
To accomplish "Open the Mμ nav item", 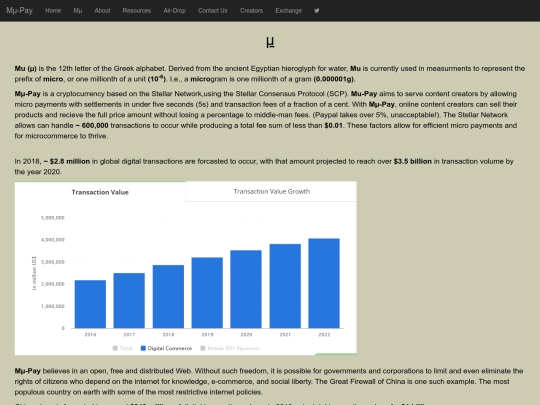I will 78,11.
